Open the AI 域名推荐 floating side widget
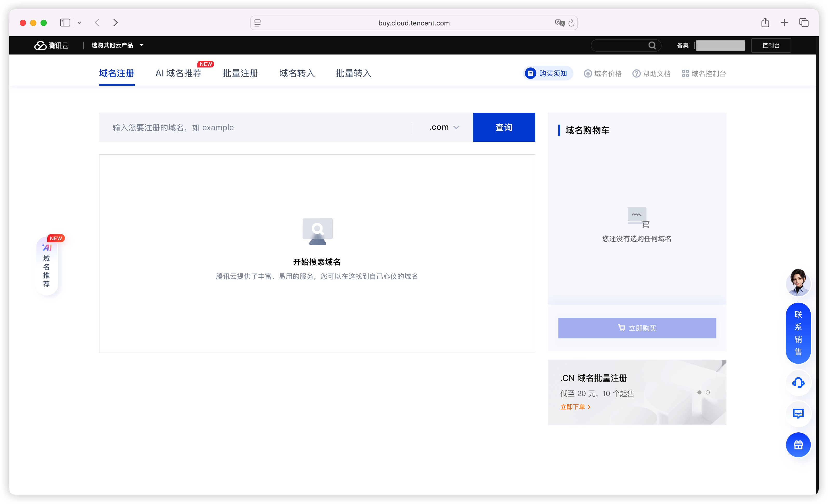This screenshot has width=828, height=504. click(x=47, y=265)
